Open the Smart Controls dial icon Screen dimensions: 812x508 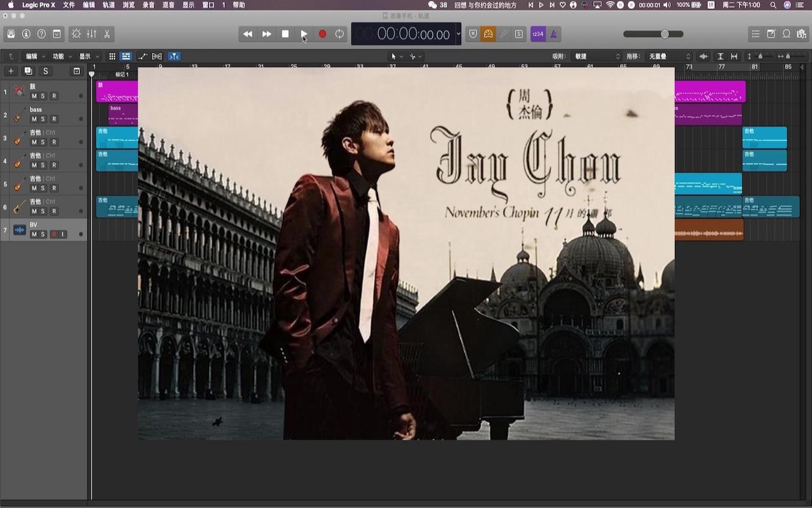76,34
